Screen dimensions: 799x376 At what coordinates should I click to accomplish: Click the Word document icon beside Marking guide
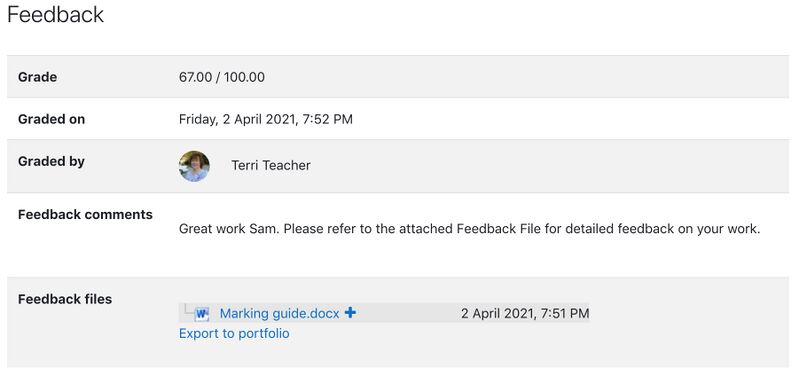[202, 313]
